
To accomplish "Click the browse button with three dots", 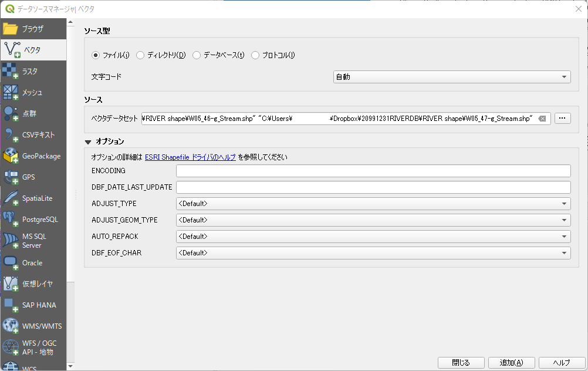I will pos(562,119).
